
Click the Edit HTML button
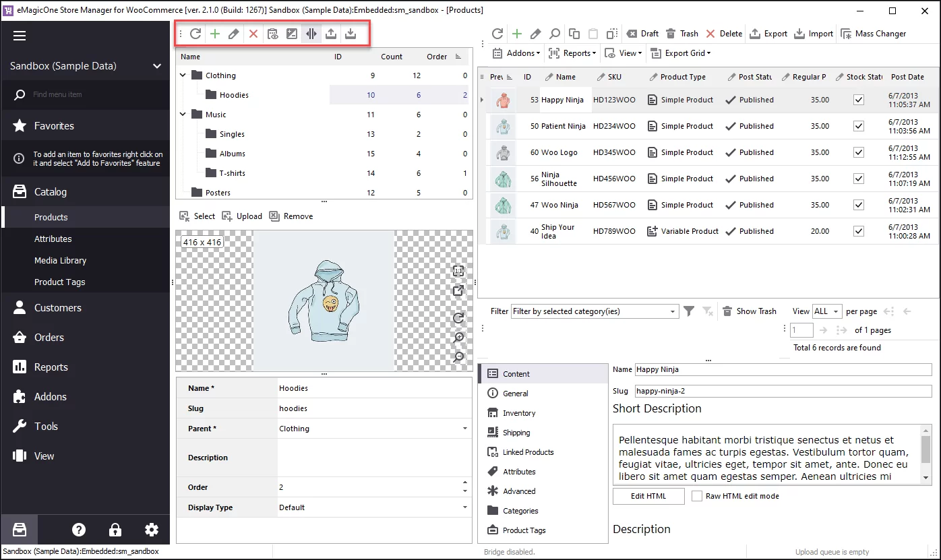[648, 496]
